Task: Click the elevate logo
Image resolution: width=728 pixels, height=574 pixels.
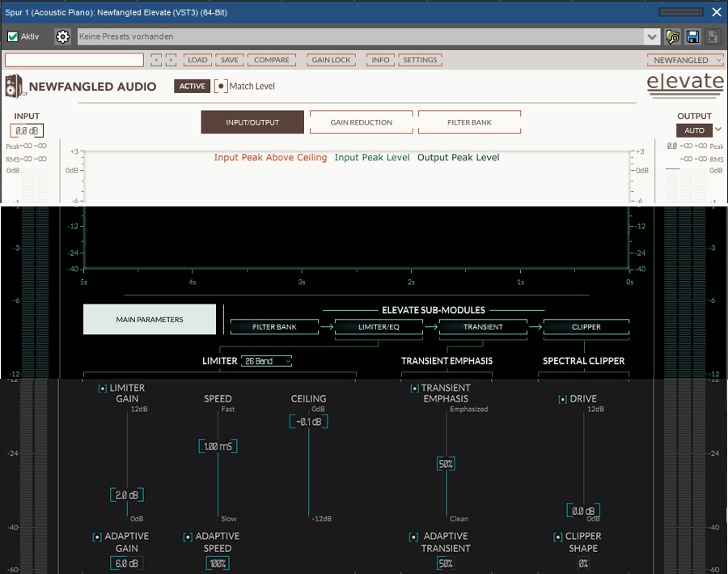Action: [685, 84]
